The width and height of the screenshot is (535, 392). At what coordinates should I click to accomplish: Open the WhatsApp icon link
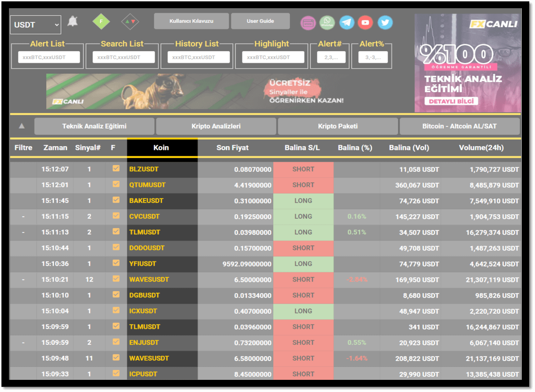coord(327,23)
